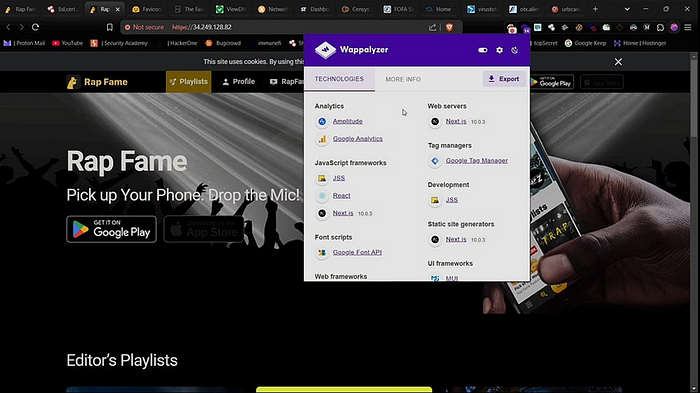
Task: Switch to the ViewDNS tab
Action: [231, 9]
